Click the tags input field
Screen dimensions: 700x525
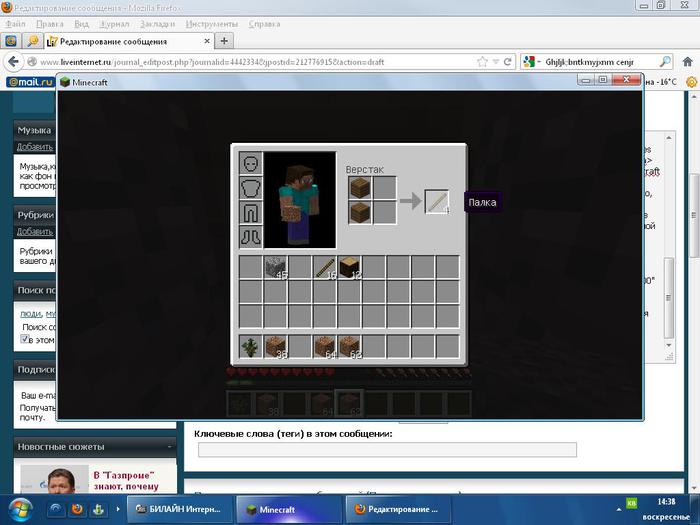387,450
